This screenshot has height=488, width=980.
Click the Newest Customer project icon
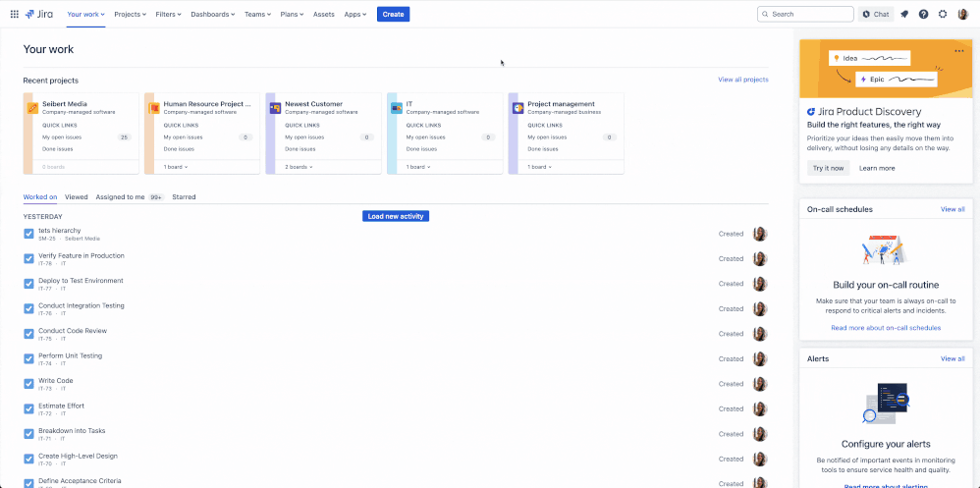[275, 108]
